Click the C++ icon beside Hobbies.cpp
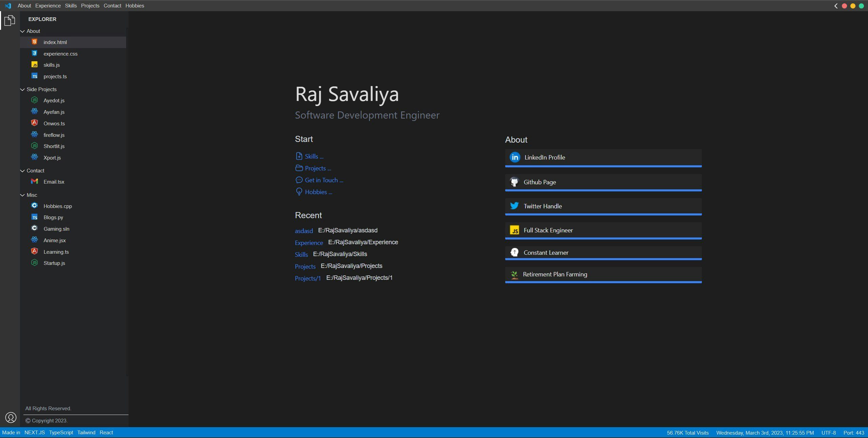Image resolution: width=868 pixels, height=438 pixels. point(35,206)
